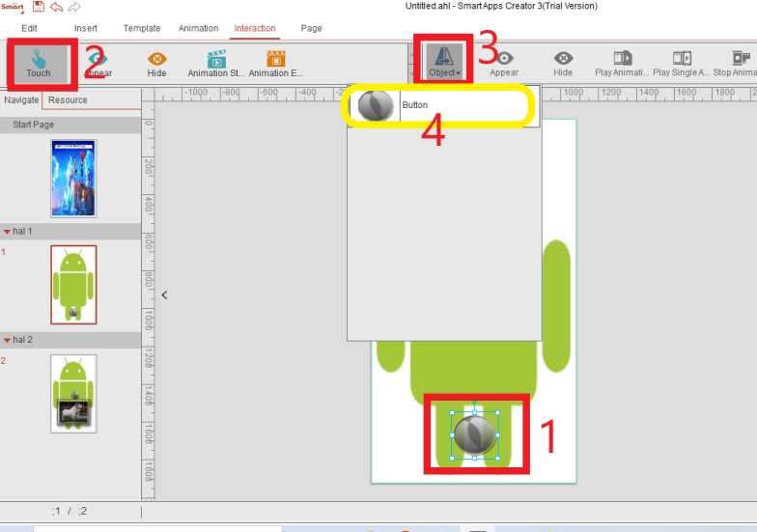The width and height of the screenshot is (757, 532).
Task: Select the hal 2 page thumbnail
Action: (73, 394)
